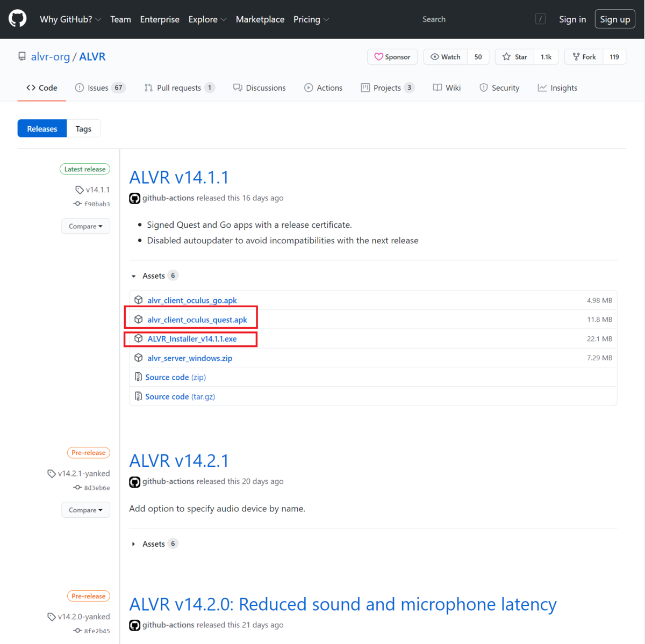Open the Code tab
645x644 pixels.
click(42, 88)
